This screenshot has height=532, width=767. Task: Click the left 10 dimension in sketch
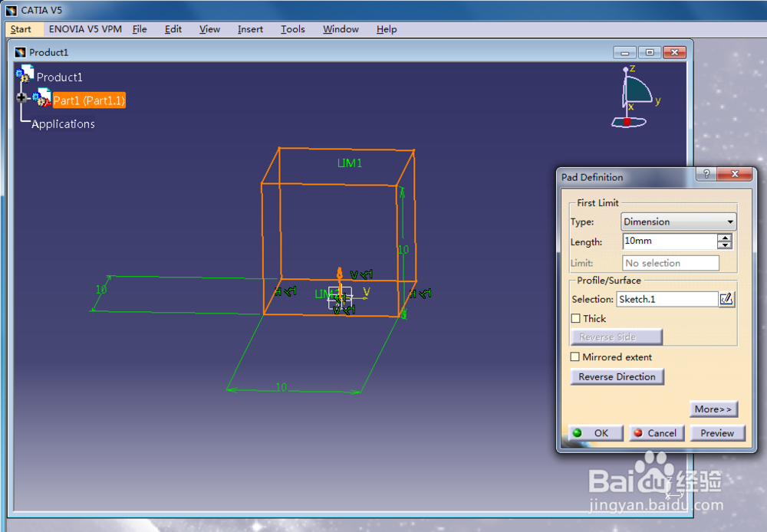[100, 290]
